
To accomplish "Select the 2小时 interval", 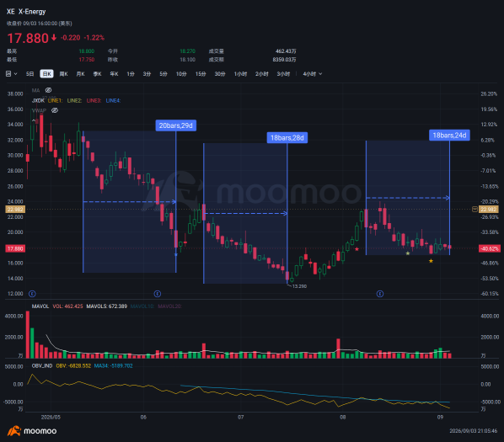I will [x=261, y=74].
